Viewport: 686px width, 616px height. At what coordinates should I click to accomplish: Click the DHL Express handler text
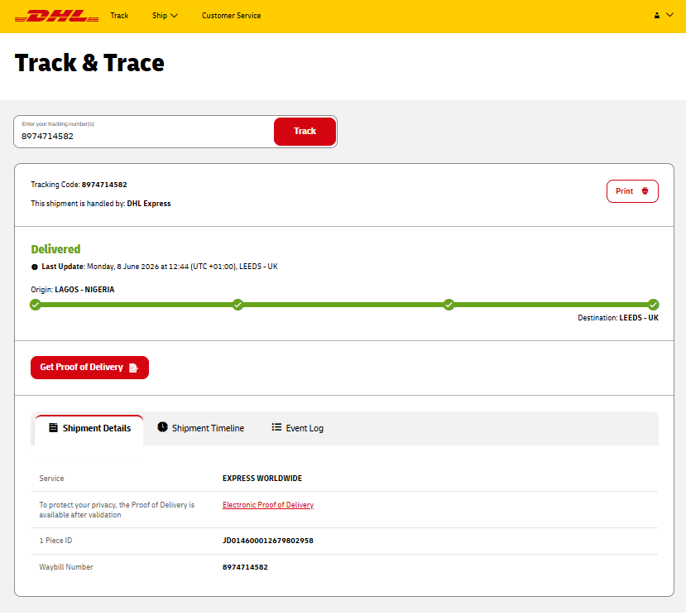(x=149, y=204)
